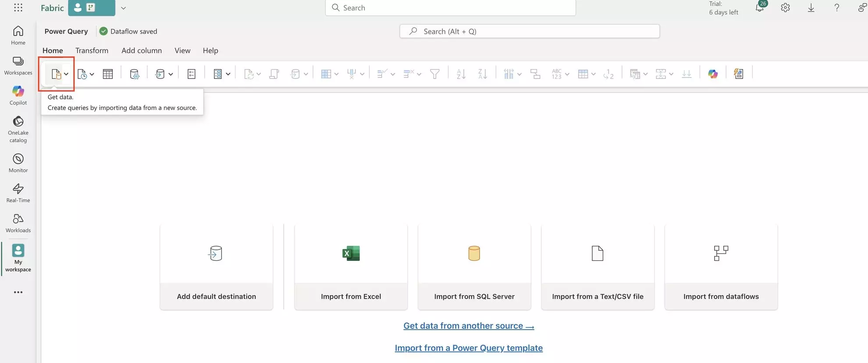Click the remove columns icon
Viewport: 868px width, 363px height.
352,74
